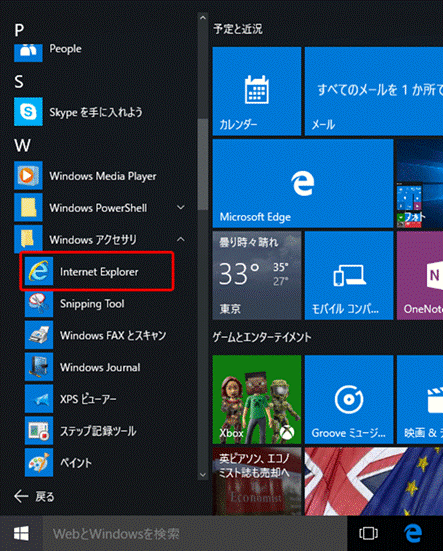Viewport: 443px width, 551px height.
Task: Click the app list scrollbar thumb
Action: coord(203,164)
